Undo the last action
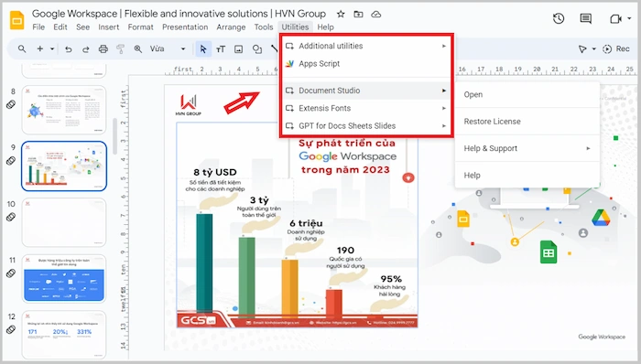This screenshot has height=364, width=641. [x=69, y=49]
